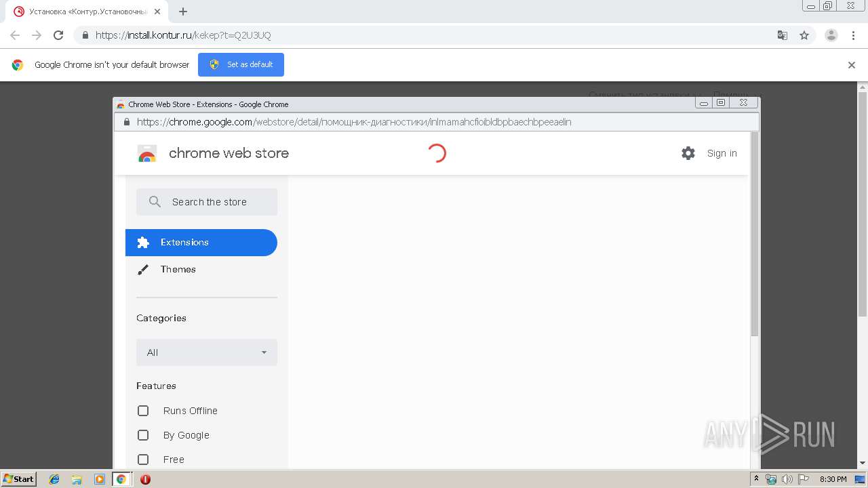The image size is (868, 488).
Task: Click the chrome web store logo
Action: tap(147, 153)
